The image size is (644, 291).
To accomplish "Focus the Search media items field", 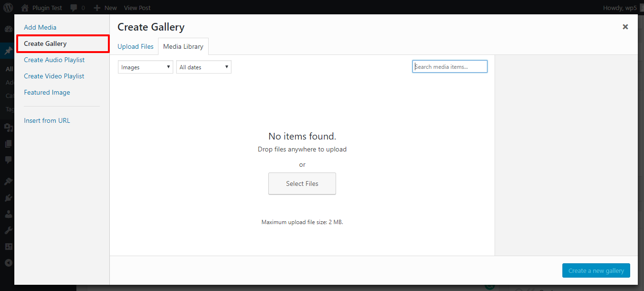I will 450,66.
